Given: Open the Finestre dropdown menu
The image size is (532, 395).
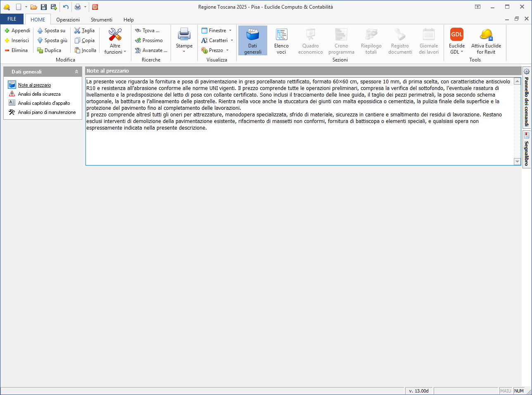Looking at the screenshot, I should click(217, 31).
